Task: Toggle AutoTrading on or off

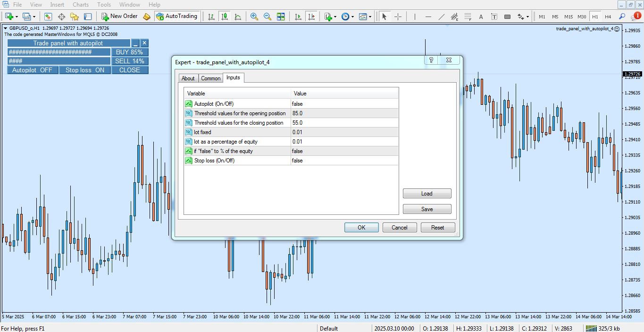Action: point(177,16)
